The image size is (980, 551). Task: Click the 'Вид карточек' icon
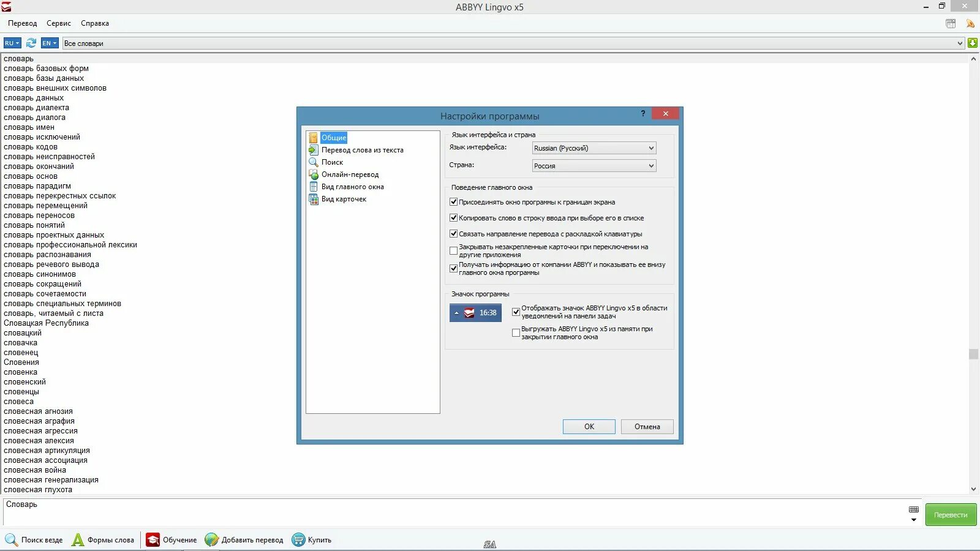pos(314,199)
